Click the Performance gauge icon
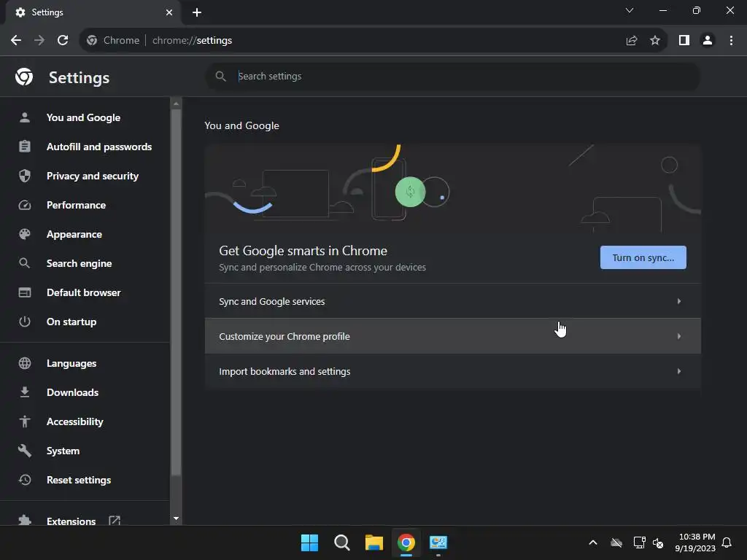Screen dimensions: 747x560 [25, 205]
